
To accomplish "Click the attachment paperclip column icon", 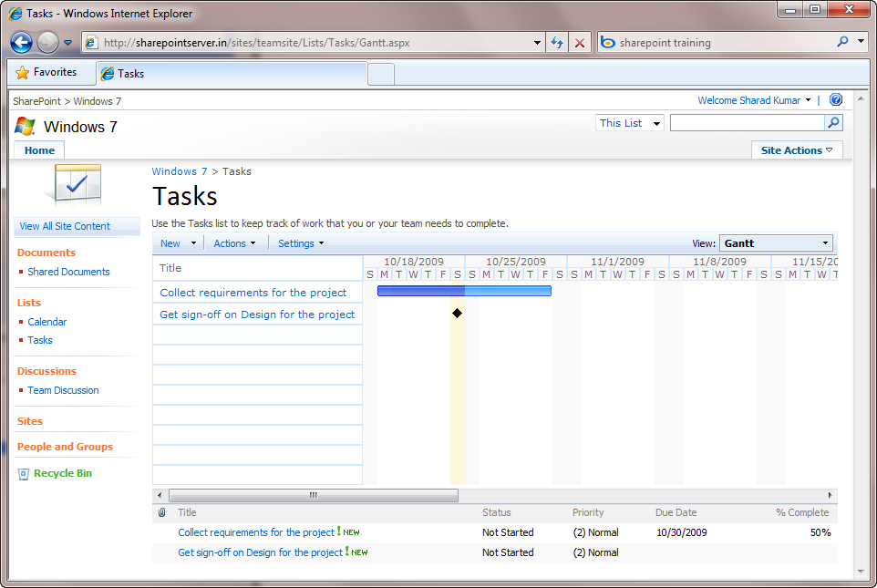I will pos(161,512).
